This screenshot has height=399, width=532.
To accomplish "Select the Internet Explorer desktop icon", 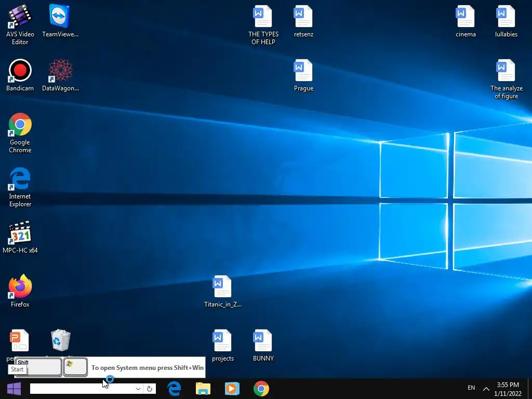I will pyautogui.click(x=20, y=187).
